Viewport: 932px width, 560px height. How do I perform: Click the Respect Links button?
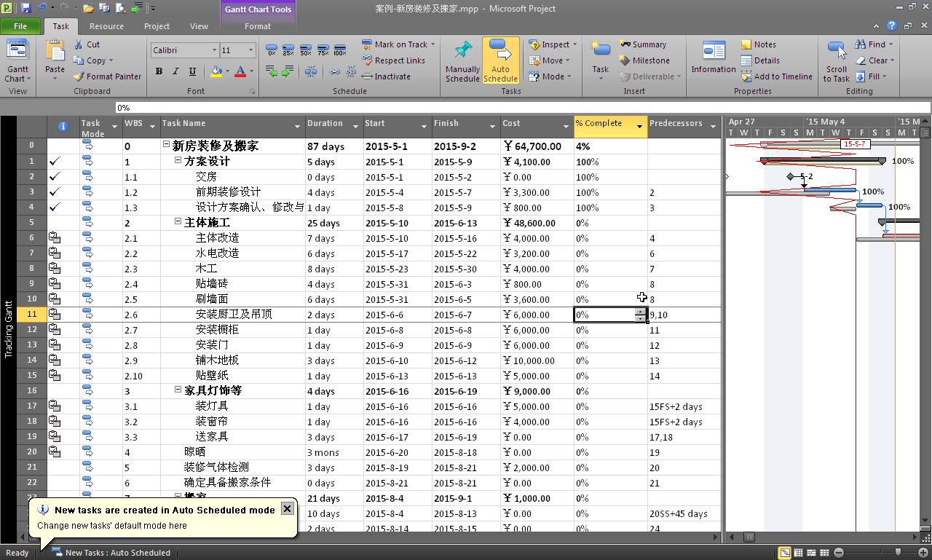click(393, 60)
